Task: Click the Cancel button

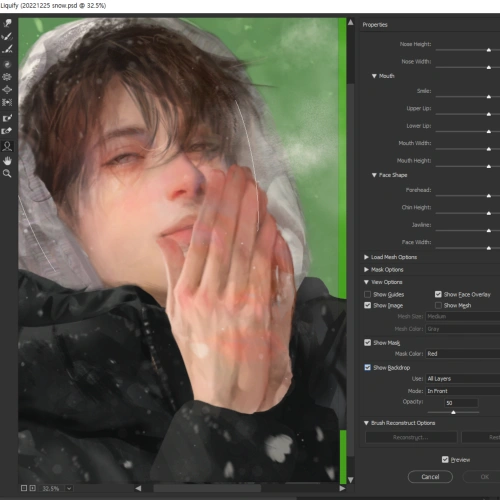Action: [x=430, y=477]
